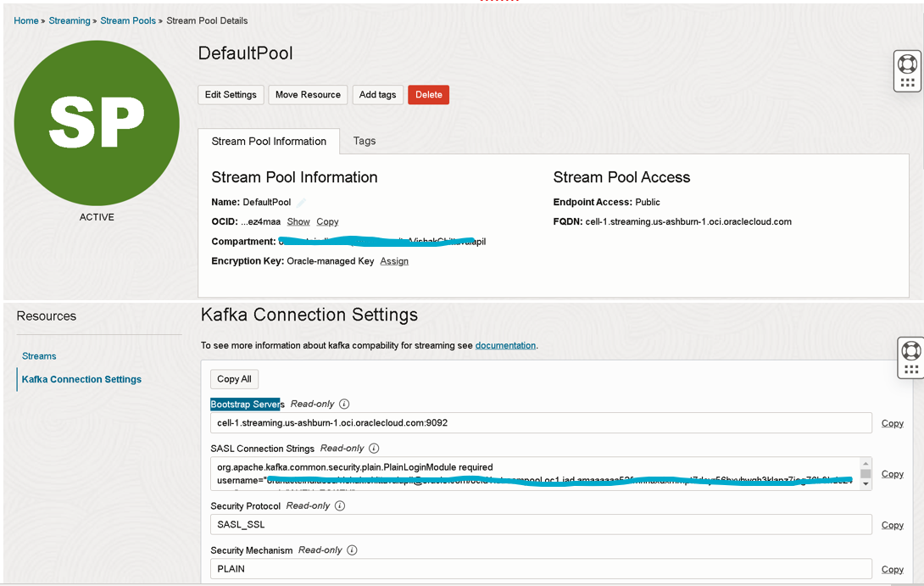The image size is (924, 586).
Task: Click the SASL connection strings scrollbar
Action: tap(866, 472)
